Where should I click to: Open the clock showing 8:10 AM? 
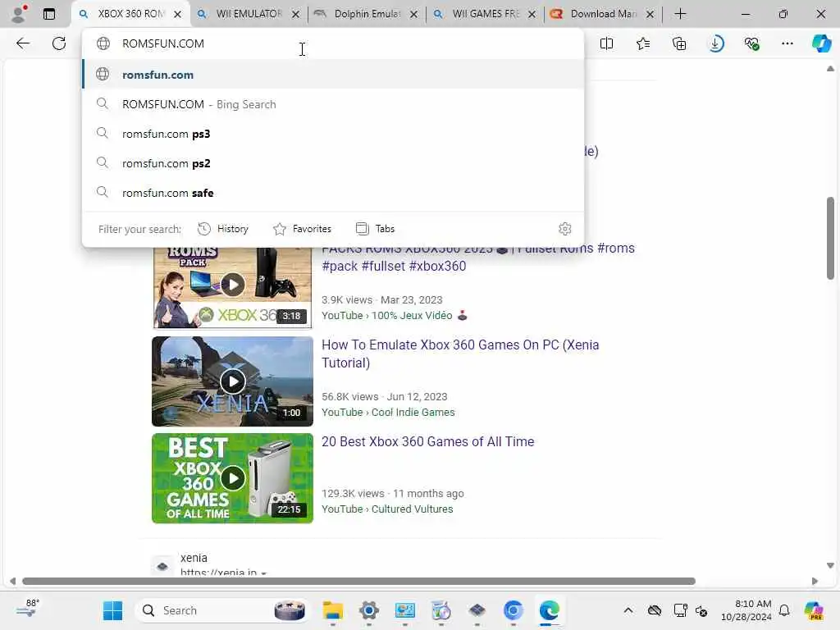click(x=746, y=610)
